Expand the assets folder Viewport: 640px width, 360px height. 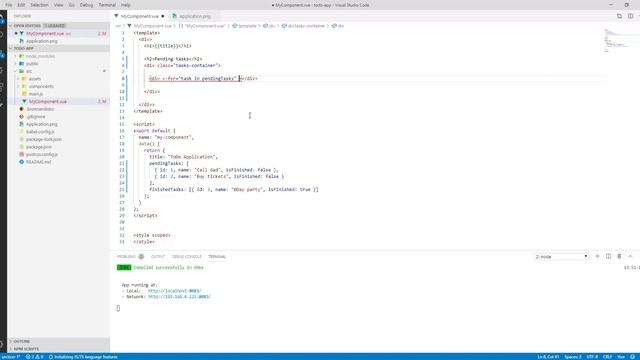(x=35, y=79)
